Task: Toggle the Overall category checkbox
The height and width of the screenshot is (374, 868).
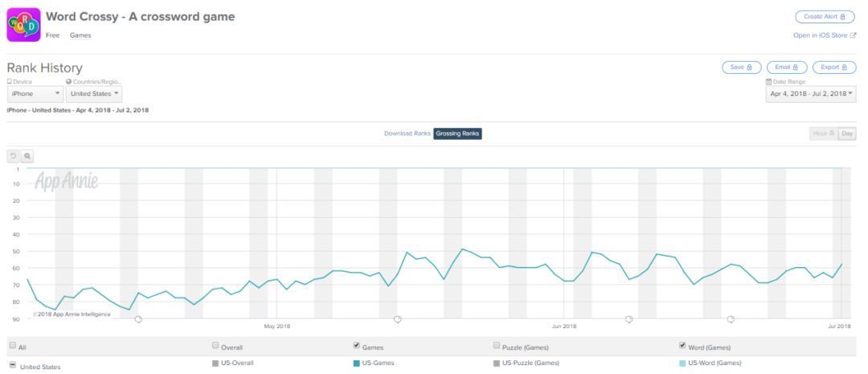Action: (x=216, y=345)
